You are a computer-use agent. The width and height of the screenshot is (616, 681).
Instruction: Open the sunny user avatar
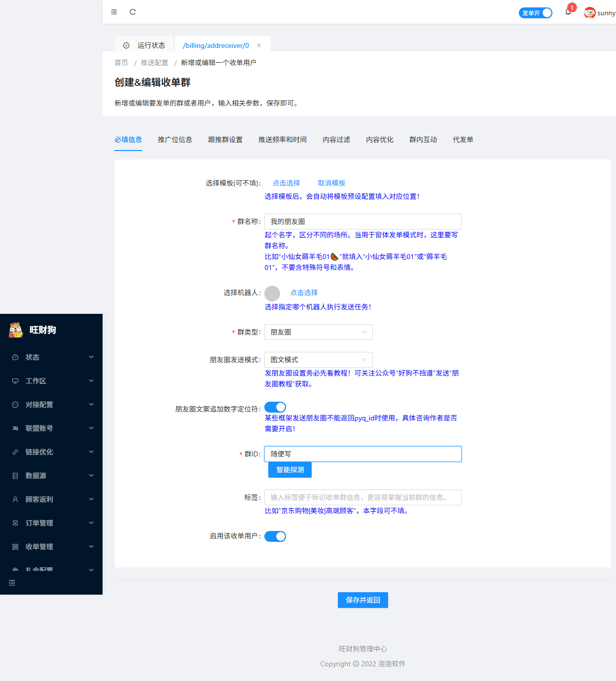point(589,13)
